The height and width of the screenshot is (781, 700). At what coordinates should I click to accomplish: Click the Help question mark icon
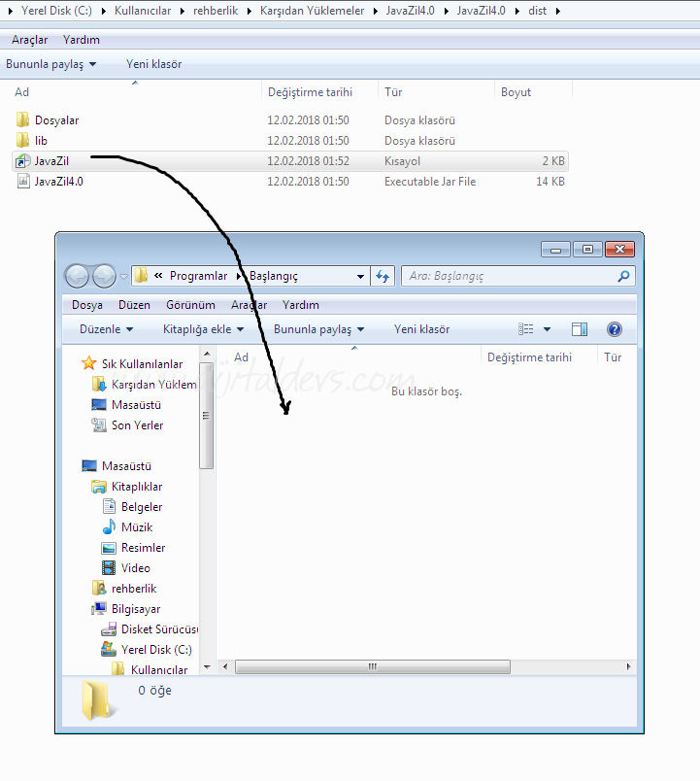(x=614, y=329)
